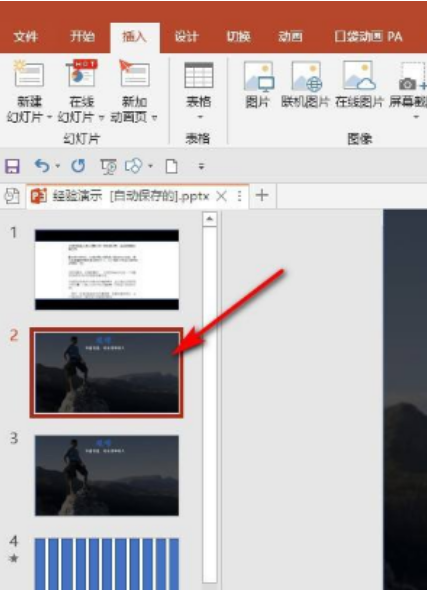Select slide 3 thumbnail

107,475
